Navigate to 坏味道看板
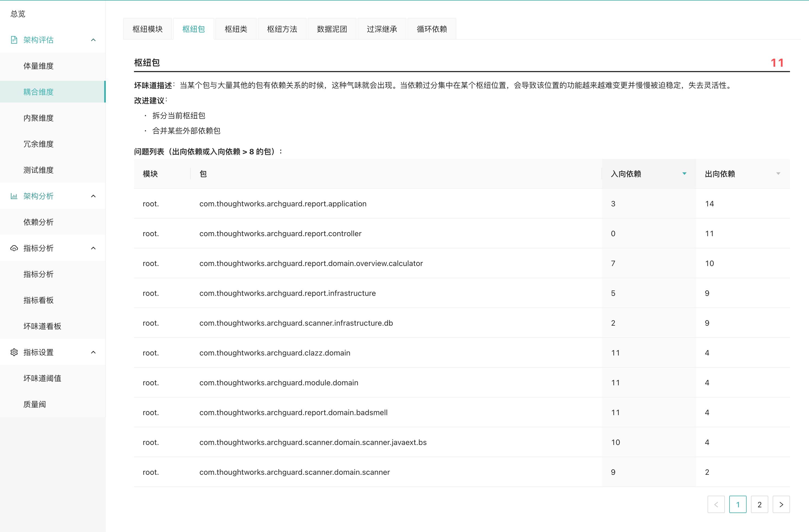809x532 pixels. coord(42,326)
